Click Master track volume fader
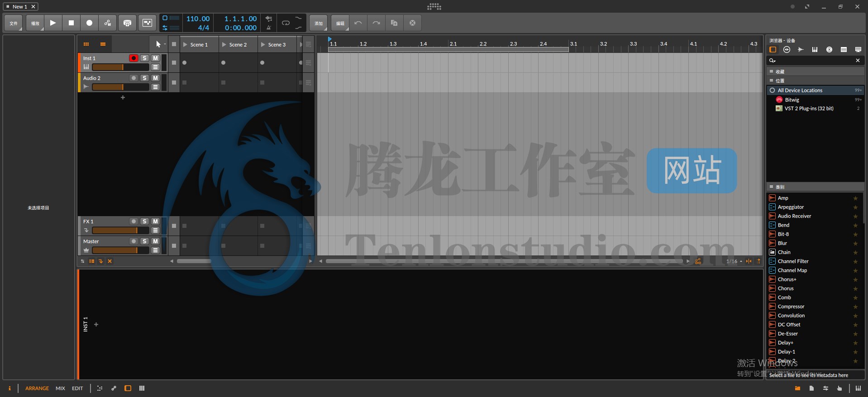The width and height of the screenshot is (868, 397). [120, 250]
